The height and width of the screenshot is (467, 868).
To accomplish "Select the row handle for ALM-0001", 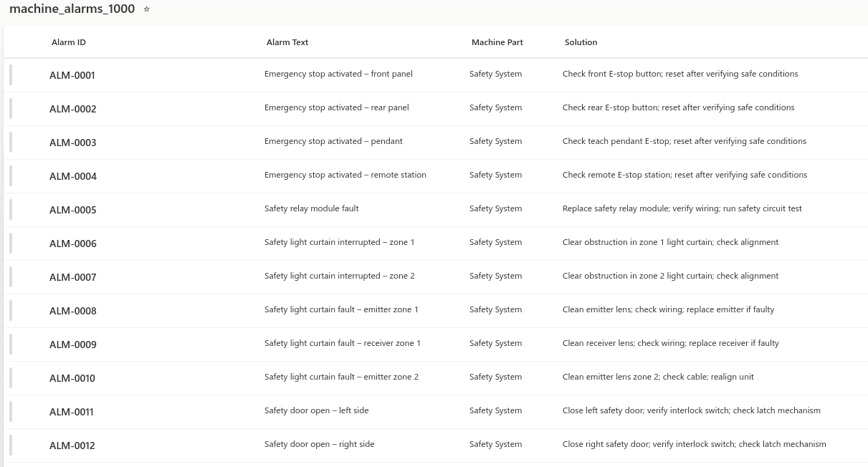I will 11,75.
